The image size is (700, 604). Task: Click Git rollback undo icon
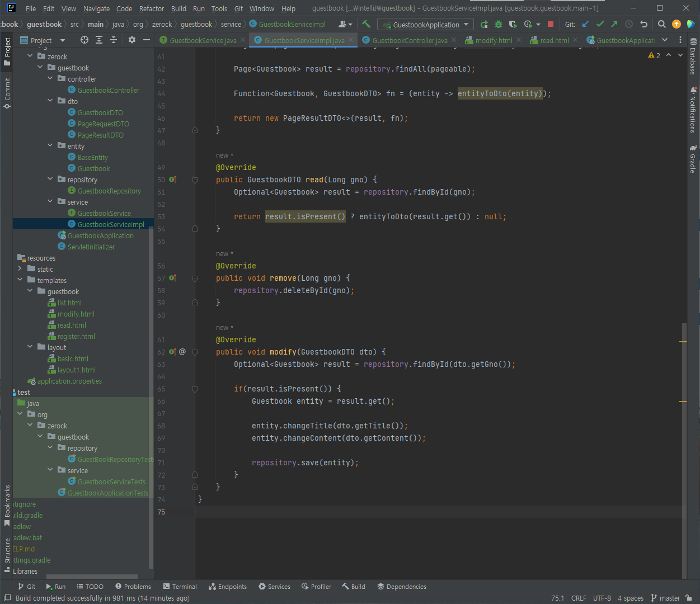point(643,24)
